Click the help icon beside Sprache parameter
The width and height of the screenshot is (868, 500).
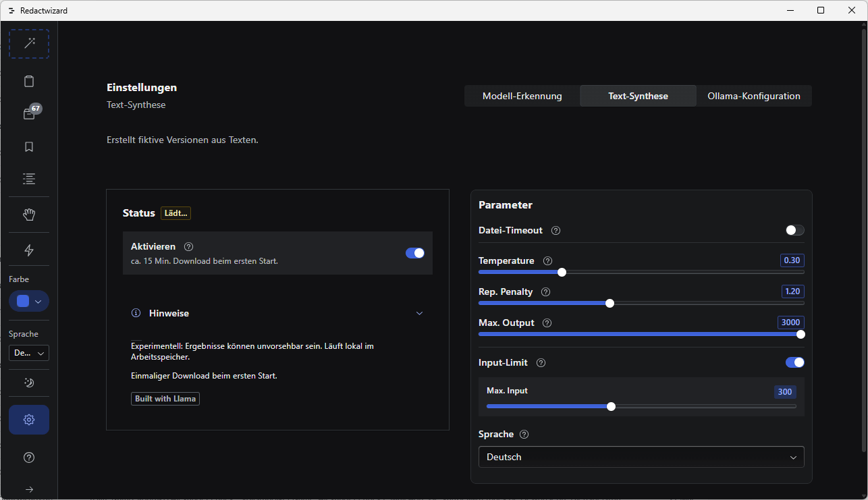pyautogui.click(x=524, y=435)
